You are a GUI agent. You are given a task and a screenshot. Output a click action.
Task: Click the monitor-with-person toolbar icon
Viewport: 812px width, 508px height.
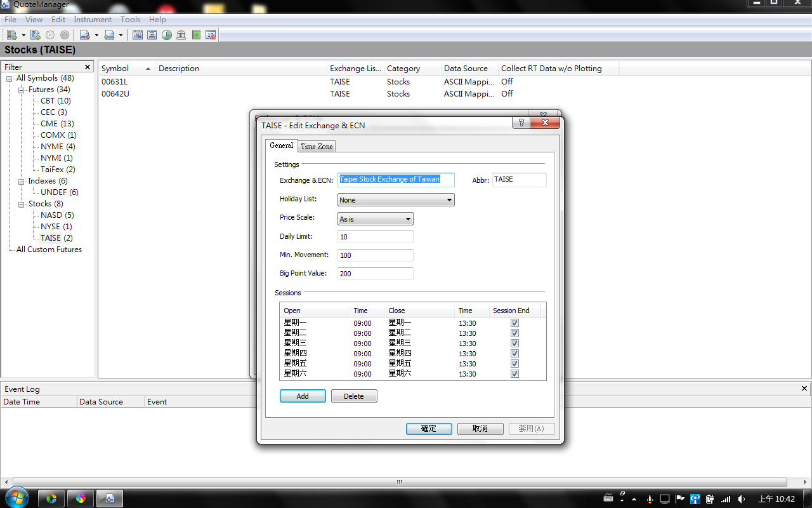[152, 35]
